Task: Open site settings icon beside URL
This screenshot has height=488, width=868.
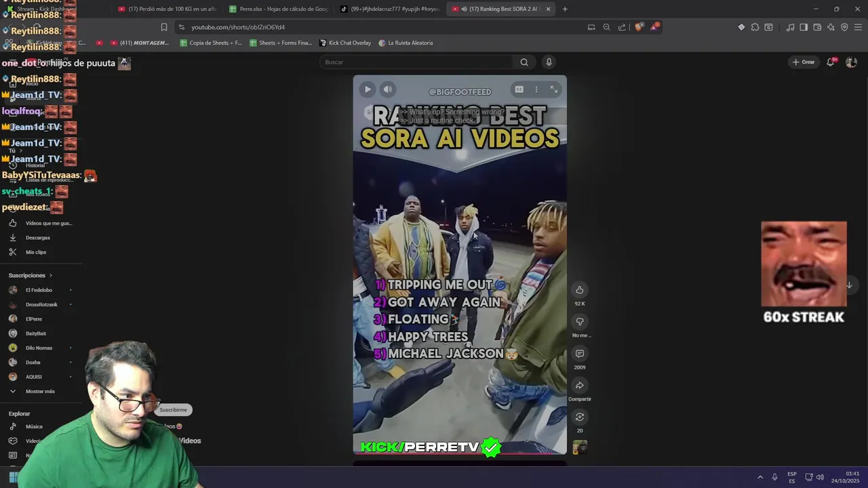Action: tap(181, 27)
